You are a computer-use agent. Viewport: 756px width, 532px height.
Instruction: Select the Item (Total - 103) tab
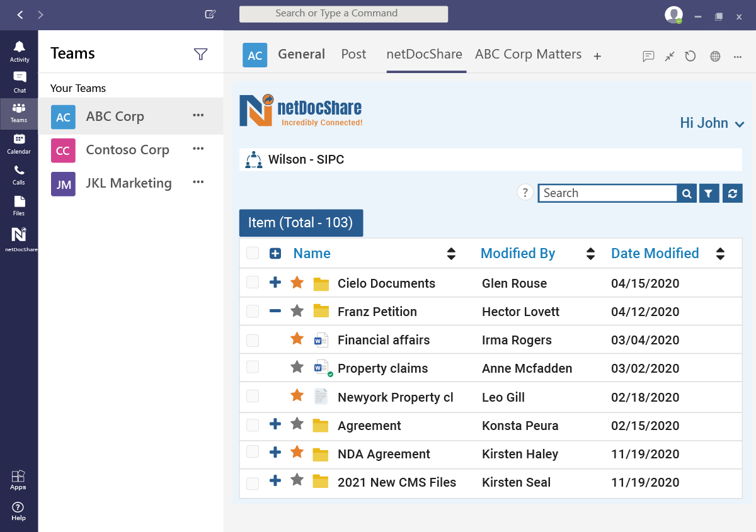pos(301,223)
